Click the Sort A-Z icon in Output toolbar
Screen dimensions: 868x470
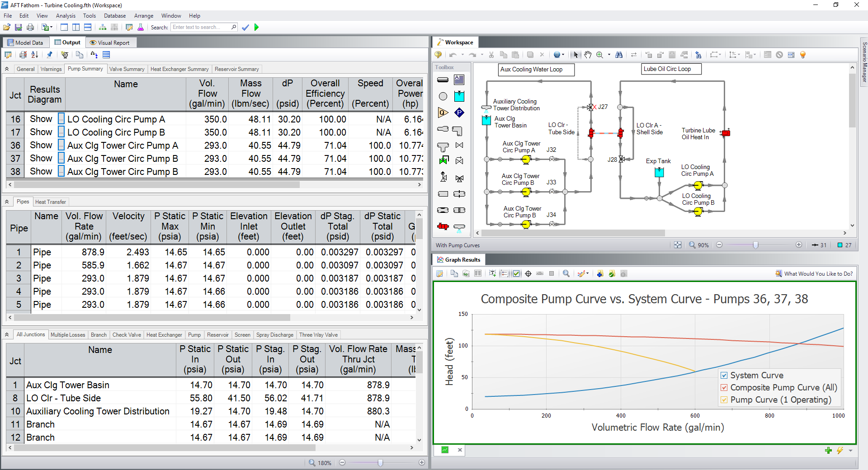point(35,55)
